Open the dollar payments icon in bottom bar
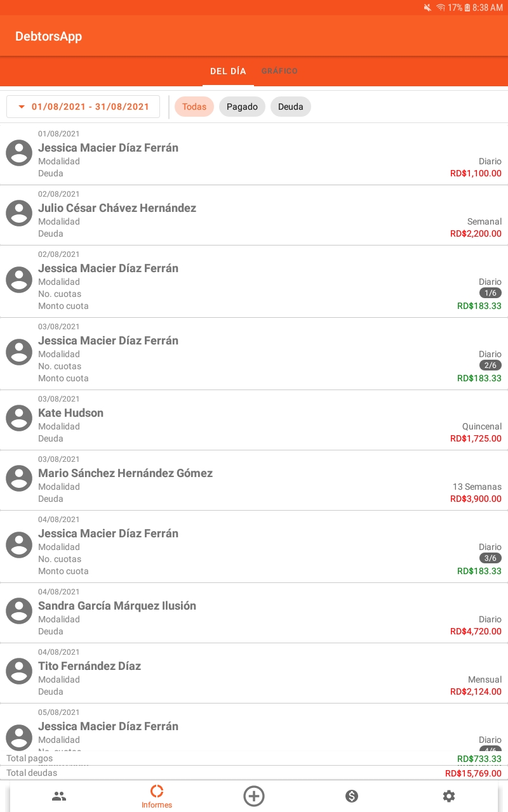This screenshot has width=508, height=812. (352, 796)
